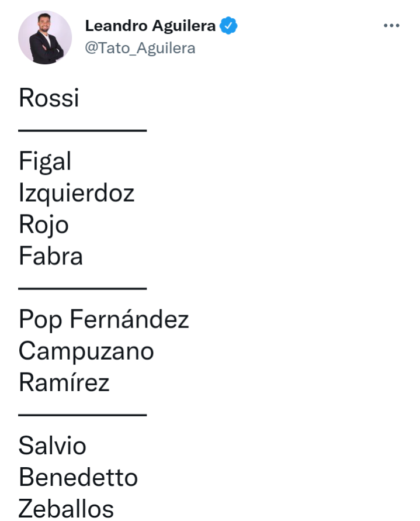The width and height of the screenshot is (420, 521).
Task: Click the name Salvio in the lineup
Action: click(53, 446)
